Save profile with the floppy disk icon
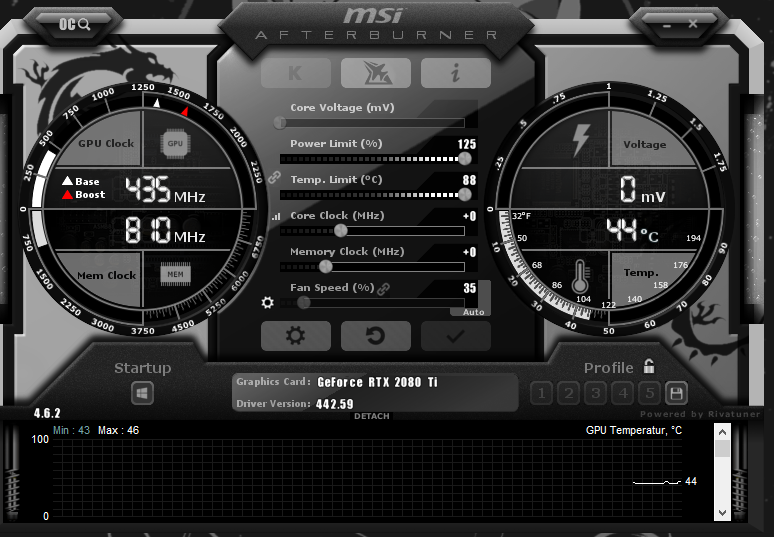The height and width of the screenshot is (537, 774). pos(676,393)
